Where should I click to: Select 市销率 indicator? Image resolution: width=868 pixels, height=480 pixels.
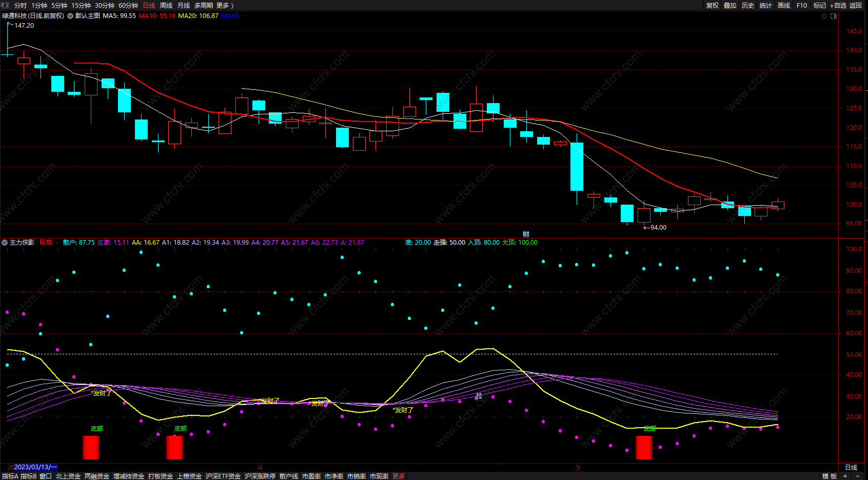tap(357, 476)
